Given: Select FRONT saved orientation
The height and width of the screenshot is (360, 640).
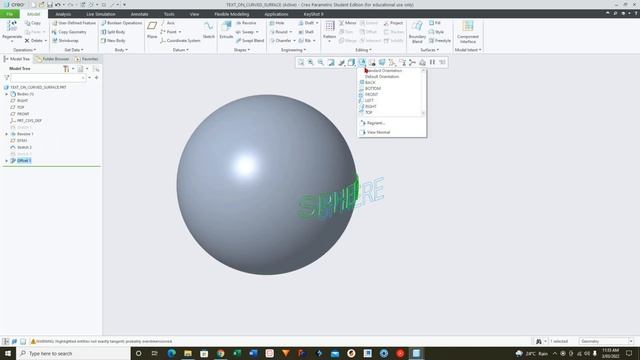Looking at the screenshot, I should coord(371,95).
